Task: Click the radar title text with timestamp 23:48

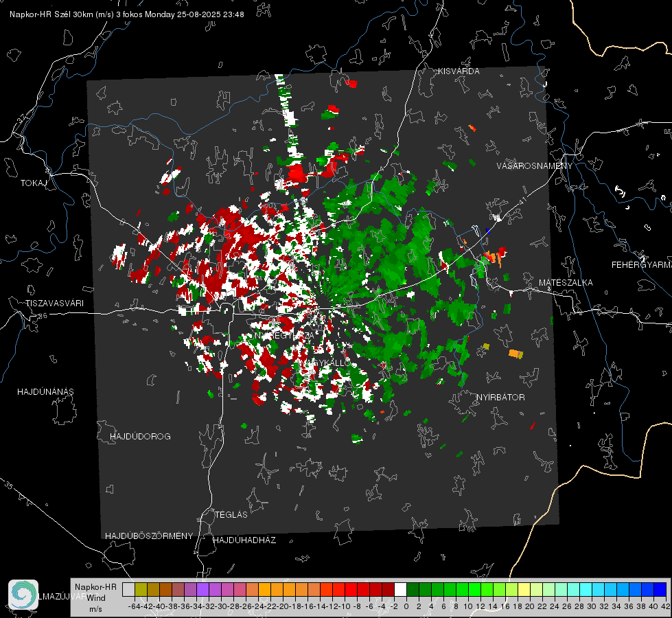Action: click(x=127, y=14)
